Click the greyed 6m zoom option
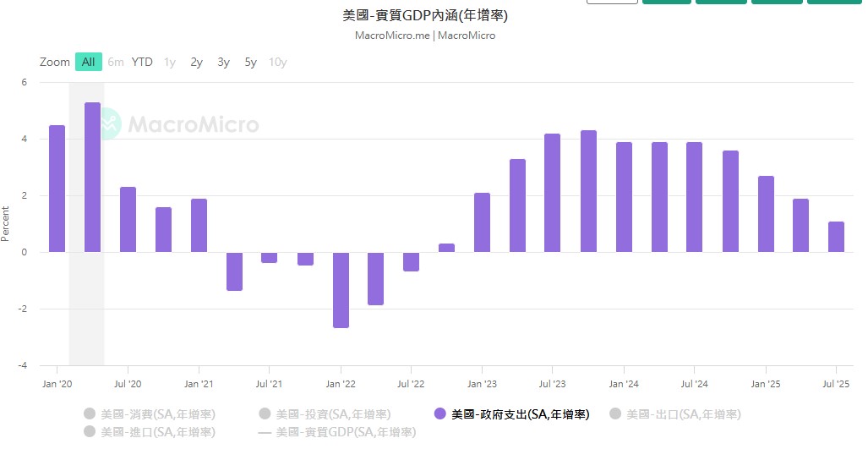 pyautogui.click(x=116, y=62)
